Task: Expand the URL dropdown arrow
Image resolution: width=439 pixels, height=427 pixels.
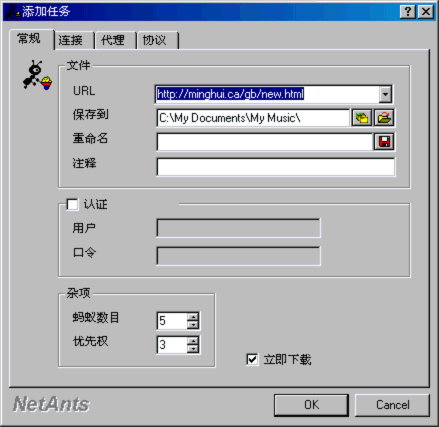Action: [x=385, y=94]
